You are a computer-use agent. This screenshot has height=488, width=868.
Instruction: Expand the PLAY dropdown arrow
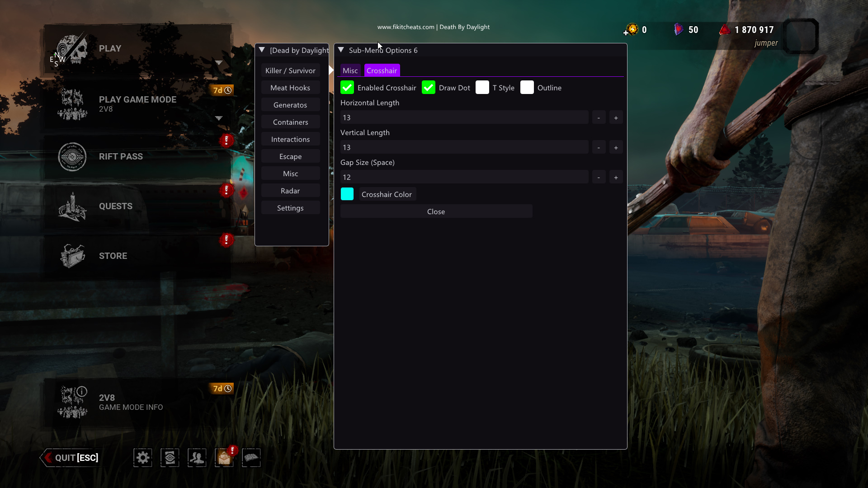click(x=219, y=63)
